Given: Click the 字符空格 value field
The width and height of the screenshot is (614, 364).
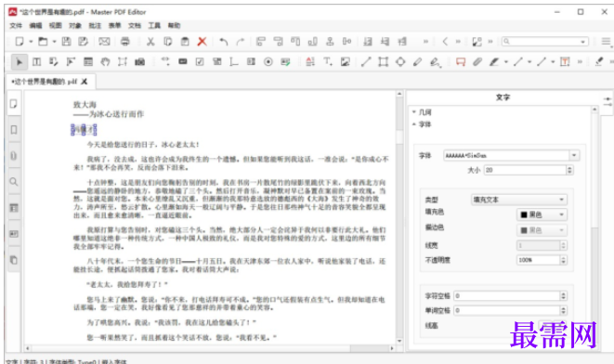Looking at the screenshot, I should [507, 296].
